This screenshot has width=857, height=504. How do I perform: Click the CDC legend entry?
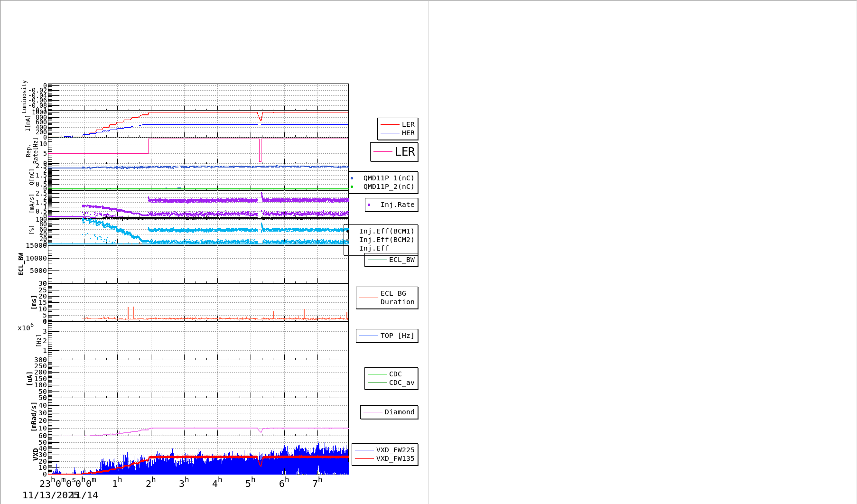[x=395, y=374]
